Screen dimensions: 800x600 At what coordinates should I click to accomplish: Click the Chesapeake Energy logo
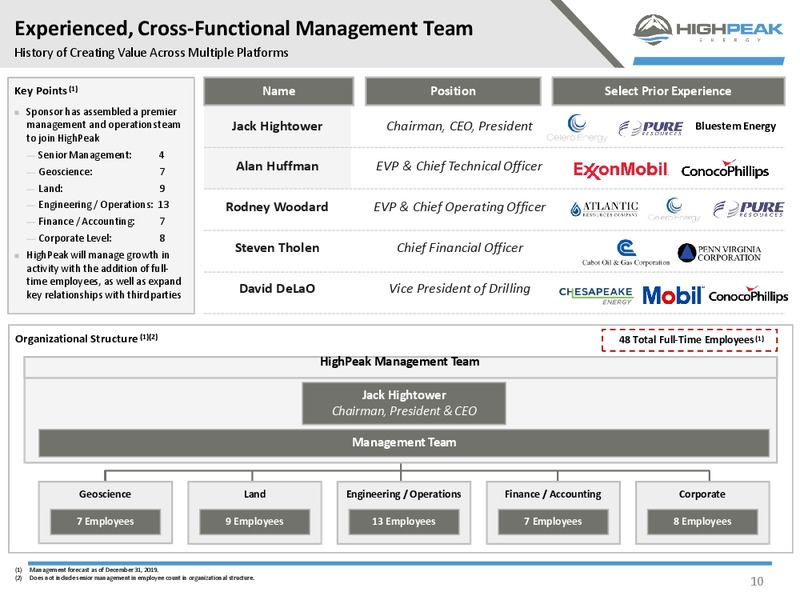pyautogui.click(x=596, y=295)
